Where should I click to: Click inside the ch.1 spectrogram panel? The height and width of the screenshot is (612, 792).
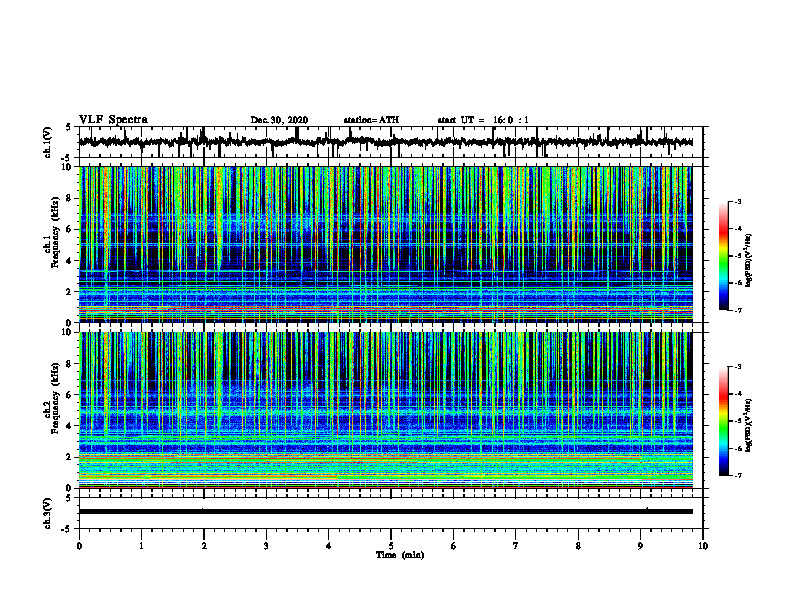pos(386,244)
